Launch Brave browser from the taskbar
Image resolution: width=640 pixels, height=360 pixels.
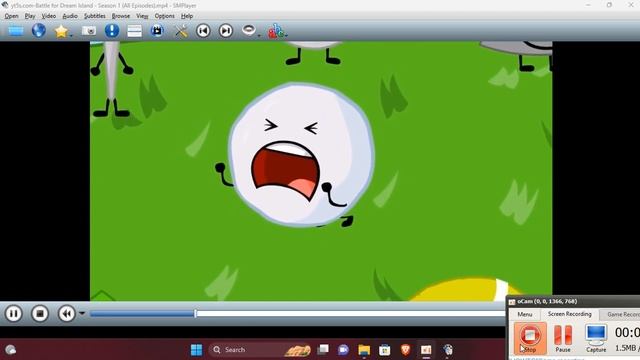click(x=405, y=350)
